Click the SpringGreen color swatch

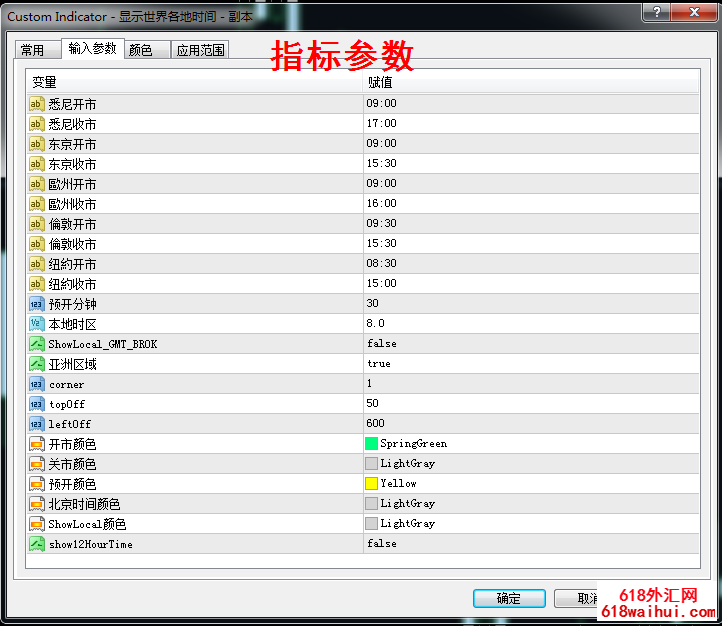[371, 443]
